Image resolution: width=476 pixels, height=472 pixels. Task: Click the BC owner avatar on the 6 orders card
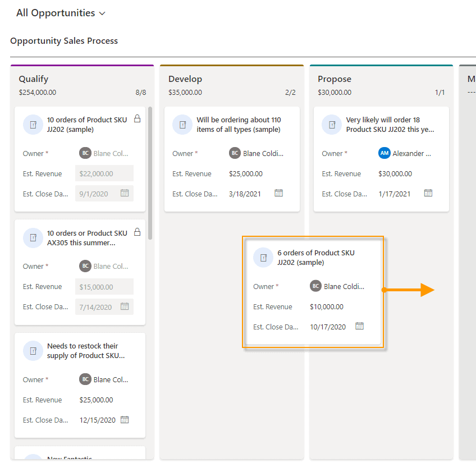315,286
